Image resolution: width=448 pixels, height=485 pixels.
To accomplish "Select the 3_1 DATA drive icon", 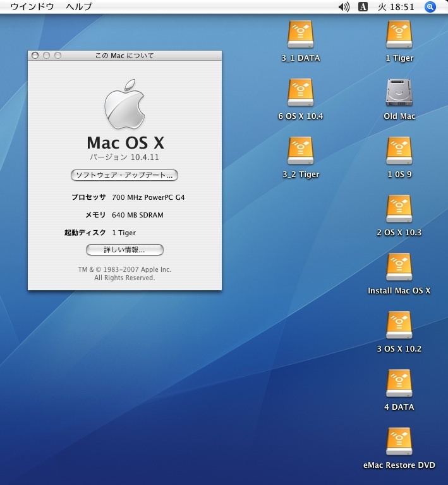I will click(301, 35).
